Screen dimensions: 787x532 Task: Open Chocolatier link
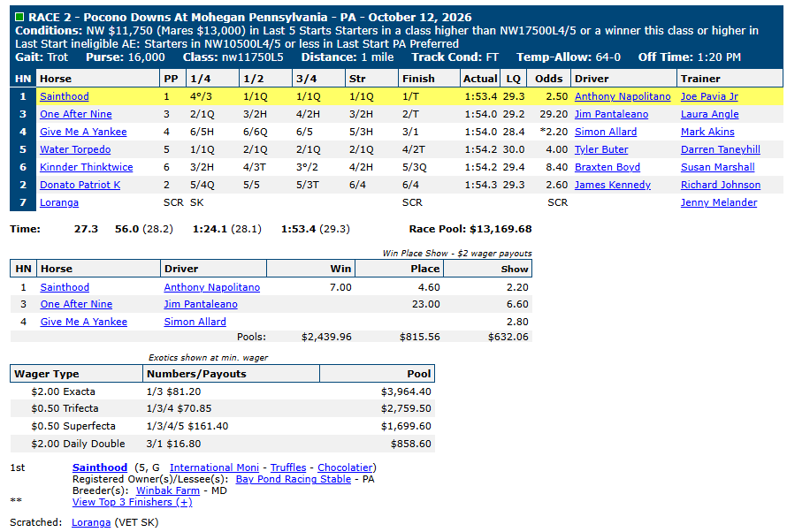click(345, 467)
